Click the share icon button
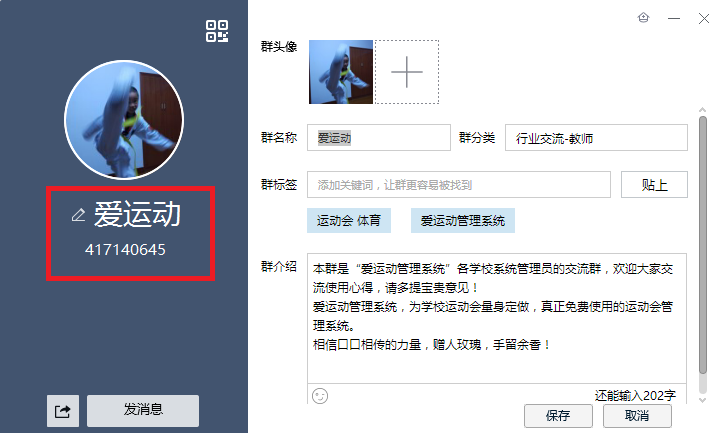Screen dimensions: 709x433 [63, 411]
